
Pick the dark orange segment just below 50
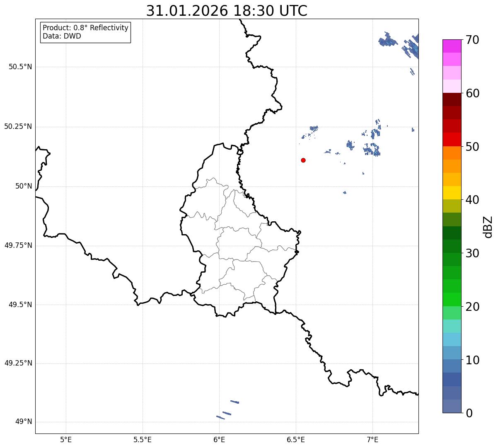452,153
